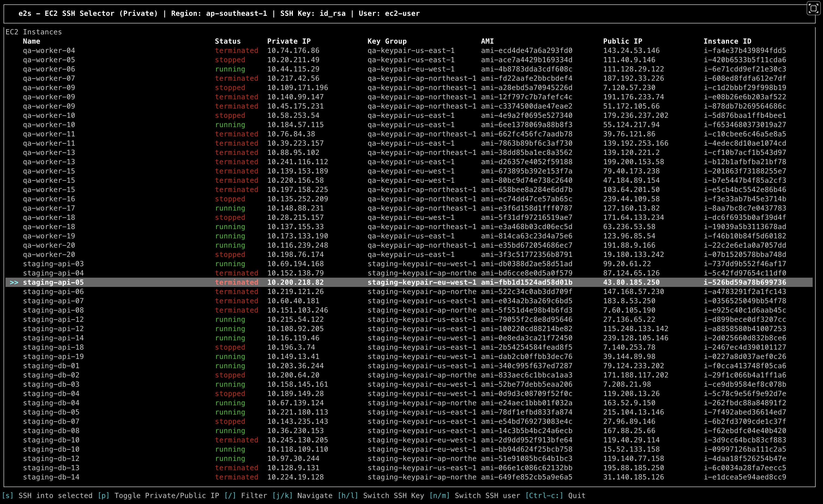Toggle Private/Public IP via [p] hint
This screenshot has width=823, height=504.
point(158,496)
